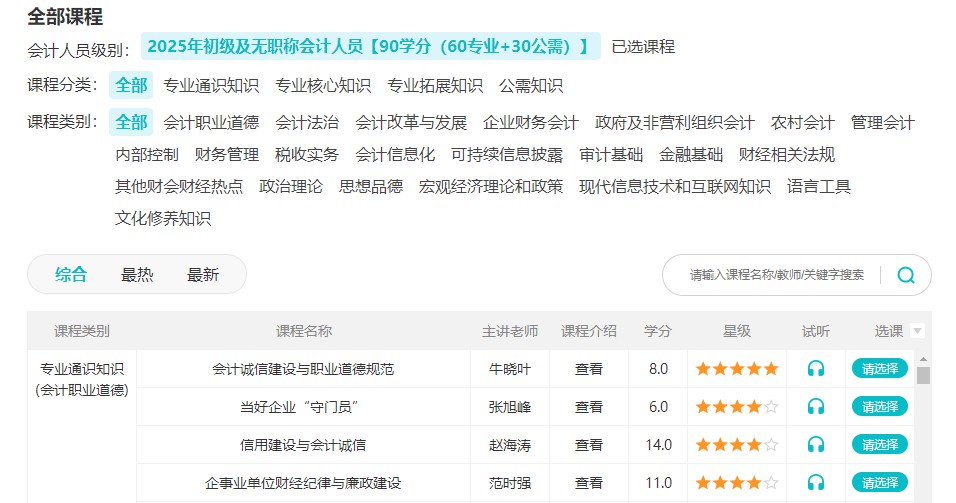
Task: Filter by 会计改革与发展 type
Action: pyautogui.click(x=411, y=123)
